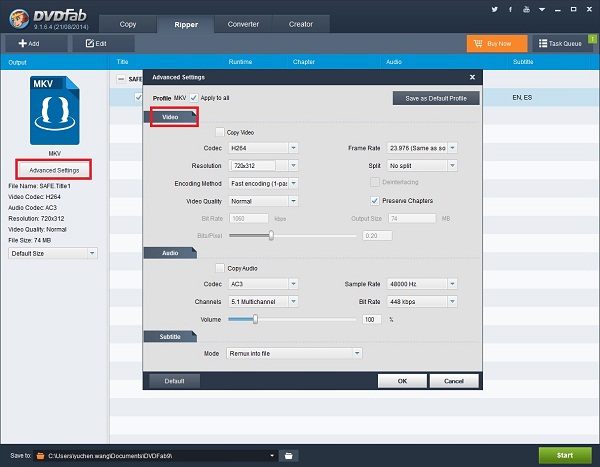Click the Output Size field
This screenshot has width=600, height=467.
point(412,218)
